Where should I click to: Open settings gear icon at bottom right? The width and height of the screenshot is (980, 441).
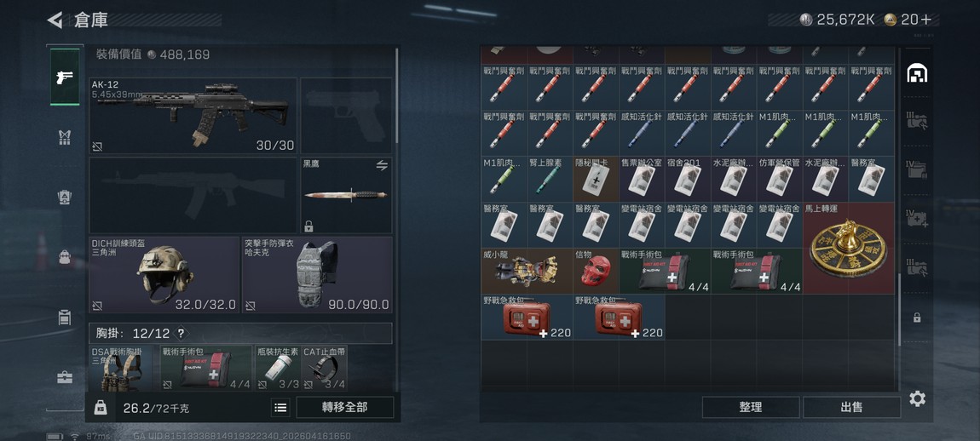[x=917, y=398]
